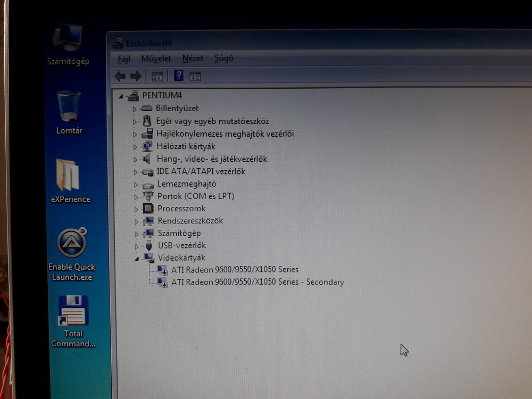The width and height of the screenshot is (532, 399).
Task: Collapse the PENTIUM4 root node
Action: pos(121,97)
